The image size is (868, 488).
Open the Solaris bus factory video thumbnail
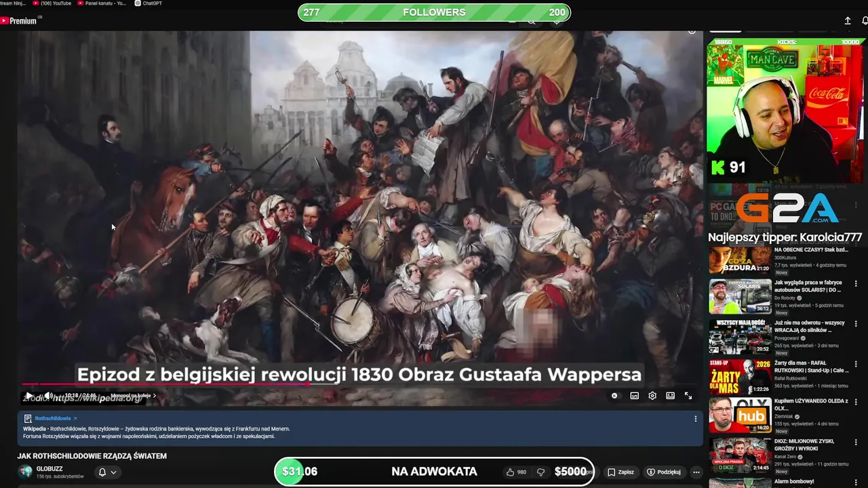pyautogui.click(x=740, y=296)
